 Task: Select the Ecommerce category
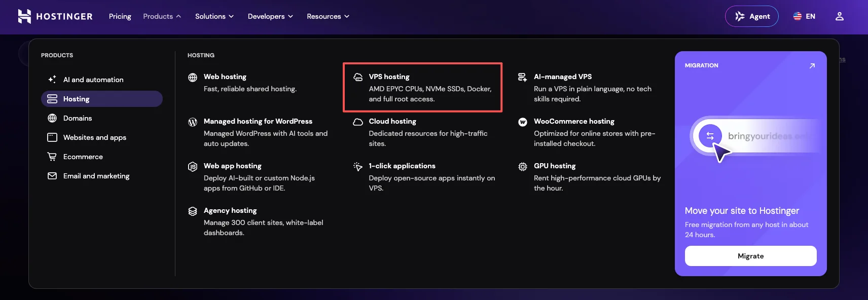(x=102, y=157)
